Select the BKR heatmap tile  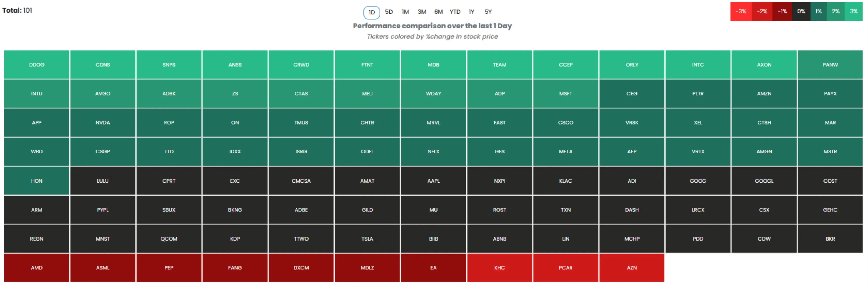pyautogui.click(x=830, y=239)
